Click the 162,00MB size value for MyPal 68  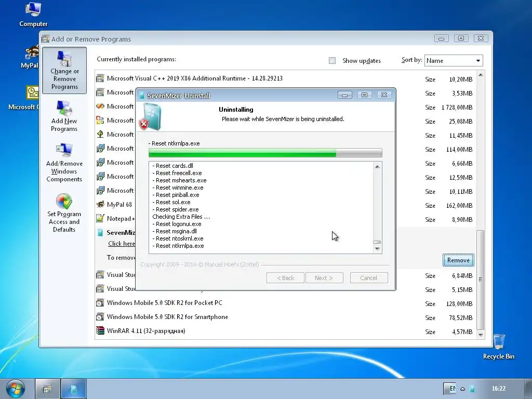[x=459, y=206]
